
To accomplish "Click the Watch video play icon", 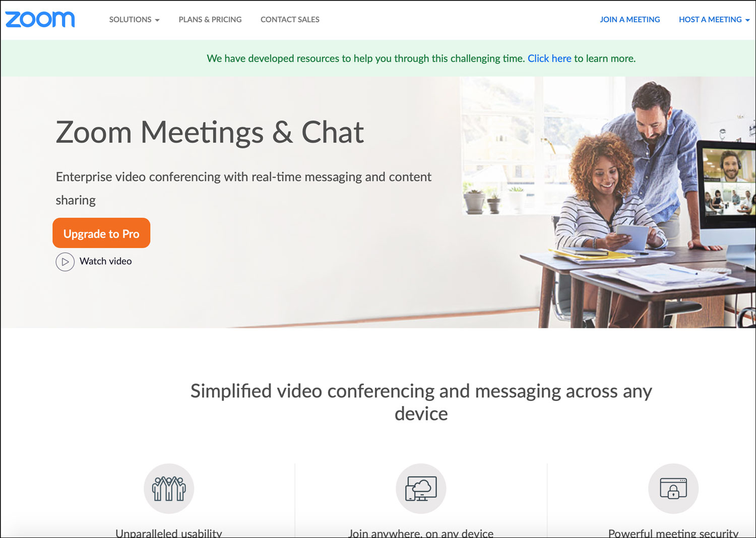I will [x=65, y=261].
